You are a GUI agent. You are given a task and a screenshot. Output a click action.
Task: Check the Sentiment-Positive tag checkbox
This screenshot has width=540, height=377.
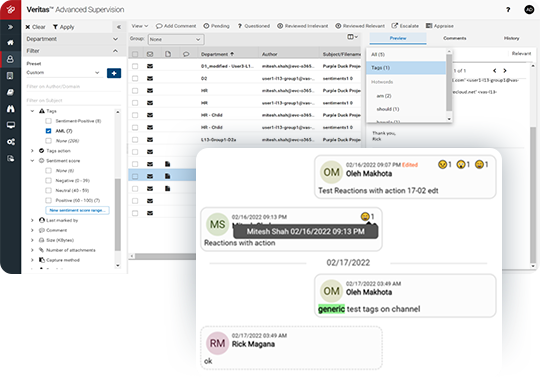48,121
